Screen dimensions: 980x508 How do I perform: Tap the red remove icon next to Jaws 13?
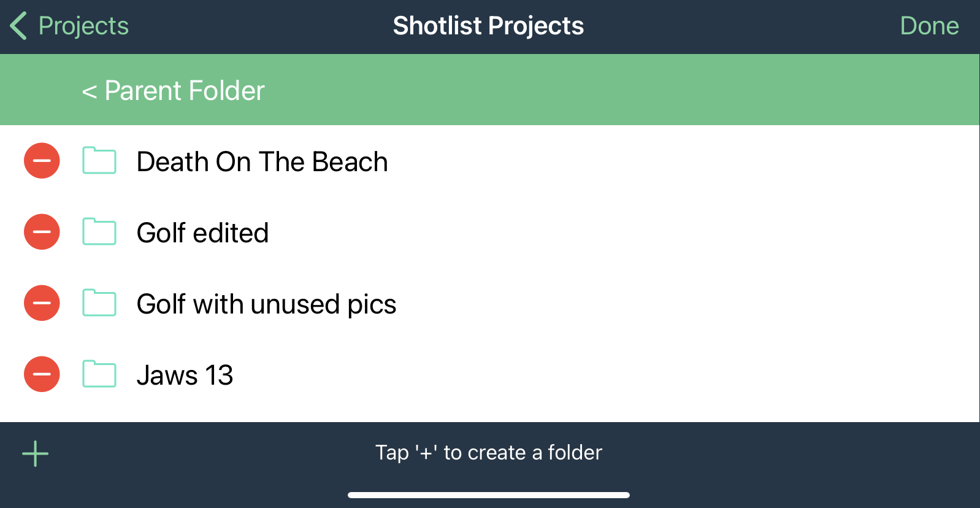coord(42,374)
